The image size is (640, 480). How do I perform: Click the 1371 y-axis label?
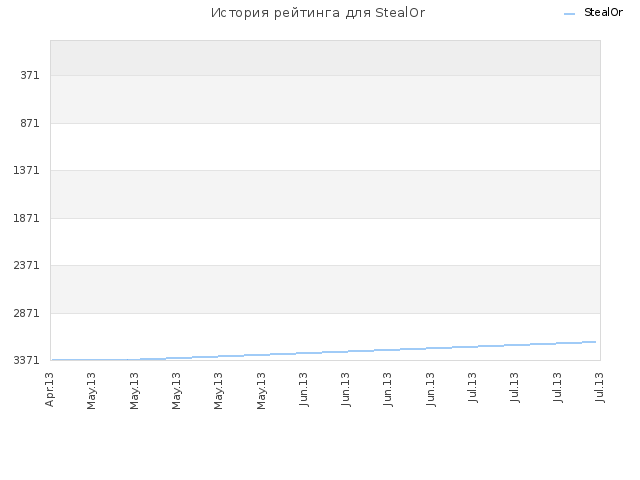click(x=26, y=170)
